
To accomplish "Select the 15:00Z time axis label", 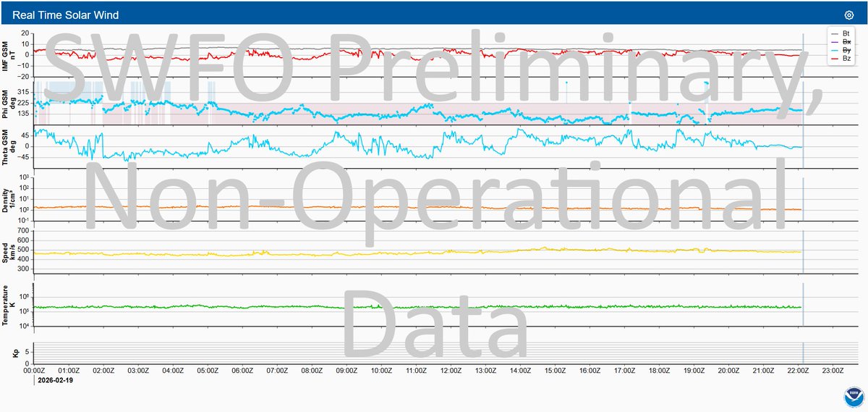I will coord(555,369).
